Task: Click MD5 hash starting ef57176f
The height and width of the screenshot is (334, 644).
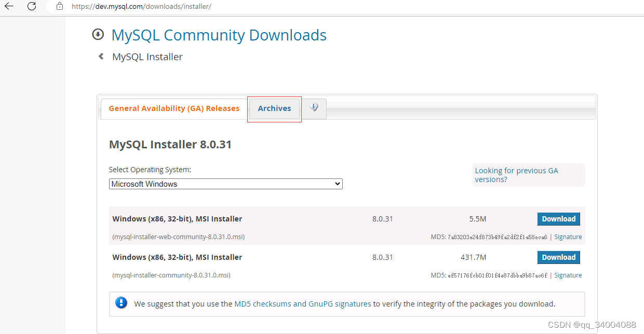Action: coord(497,275)
